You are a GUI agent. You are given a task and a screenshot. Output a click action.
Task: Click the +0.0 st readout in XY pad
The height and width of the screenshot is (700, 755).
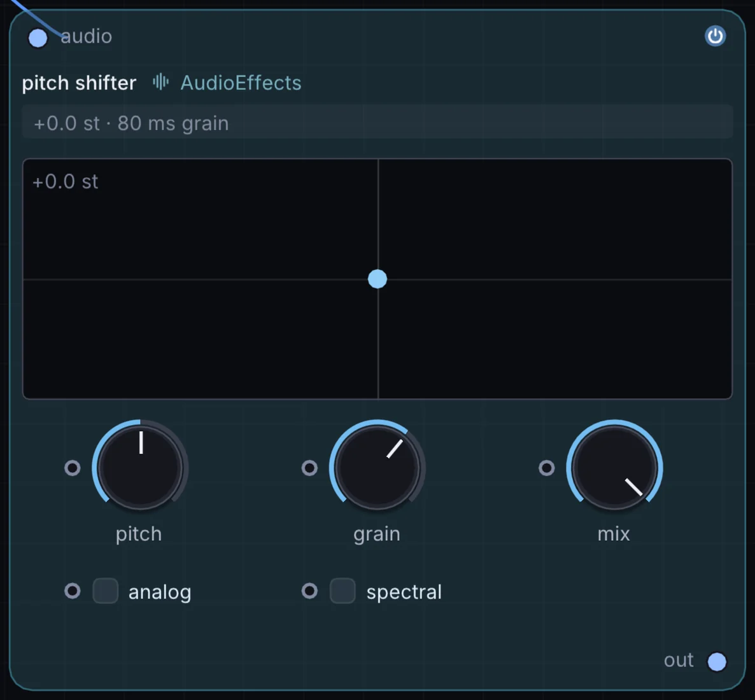(66, 182)
